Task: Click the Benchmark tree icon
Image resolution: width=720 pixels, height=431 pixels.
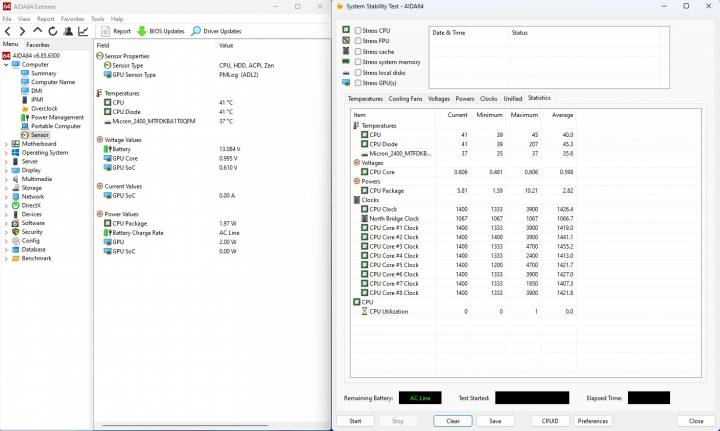Action: pyautogui.click(x=16, y=258)
